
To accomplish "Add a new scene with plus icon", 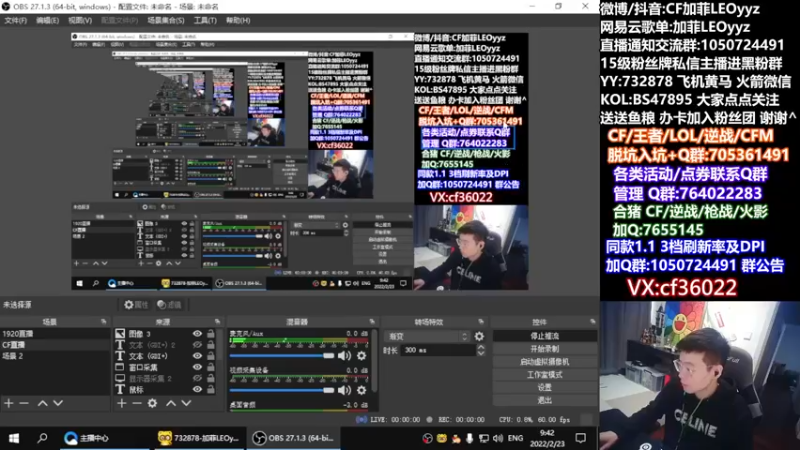I will point(9,403).
